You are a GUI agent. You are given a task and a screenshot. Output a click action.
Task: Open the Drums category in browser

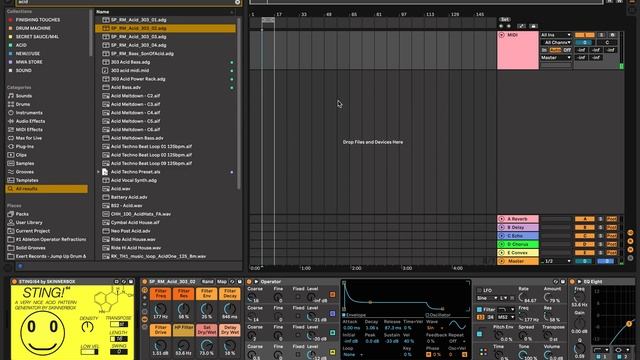click(x=23, y=104)
